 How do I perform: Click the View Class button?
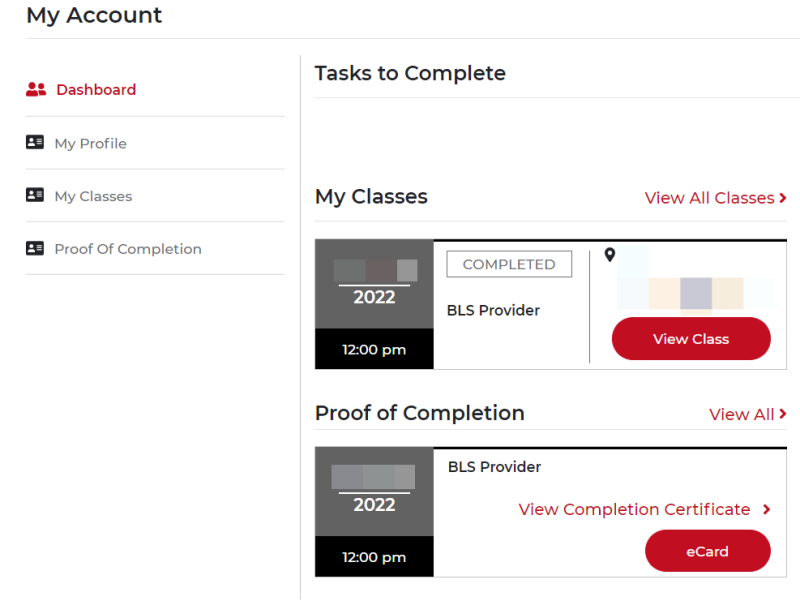pyautogui.click(x=691, y=339)
